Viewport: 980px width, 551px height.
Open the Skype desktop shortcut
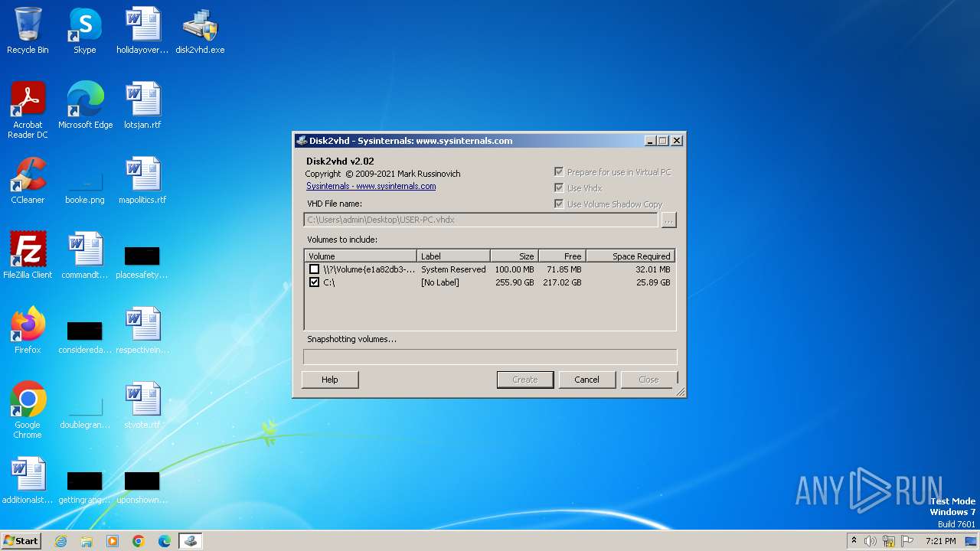[84, 31]
